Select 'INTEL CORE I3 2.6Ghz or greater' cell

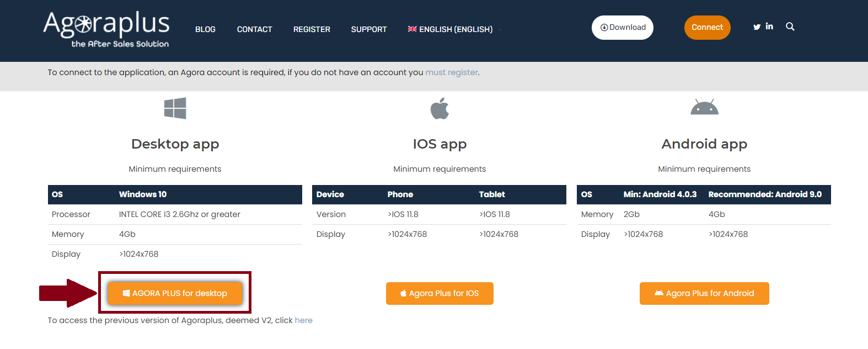(180, 214)
